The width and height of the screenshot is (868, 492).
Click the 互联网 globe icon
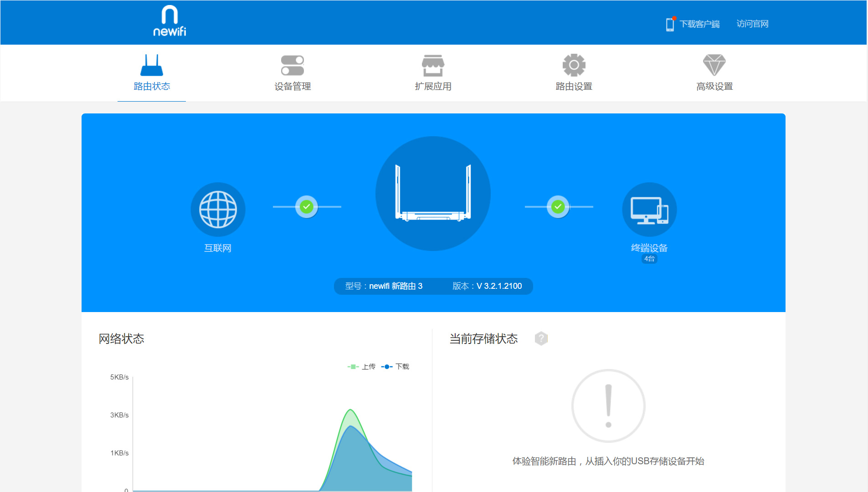coord(218,210)
